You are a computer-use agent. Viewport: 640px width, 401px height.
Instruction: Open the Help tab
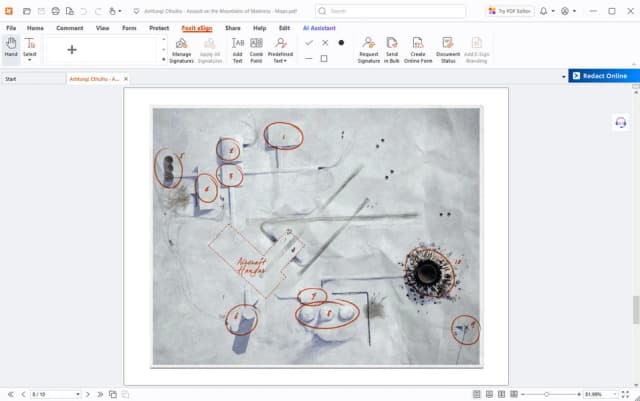[x=260, y=28]
